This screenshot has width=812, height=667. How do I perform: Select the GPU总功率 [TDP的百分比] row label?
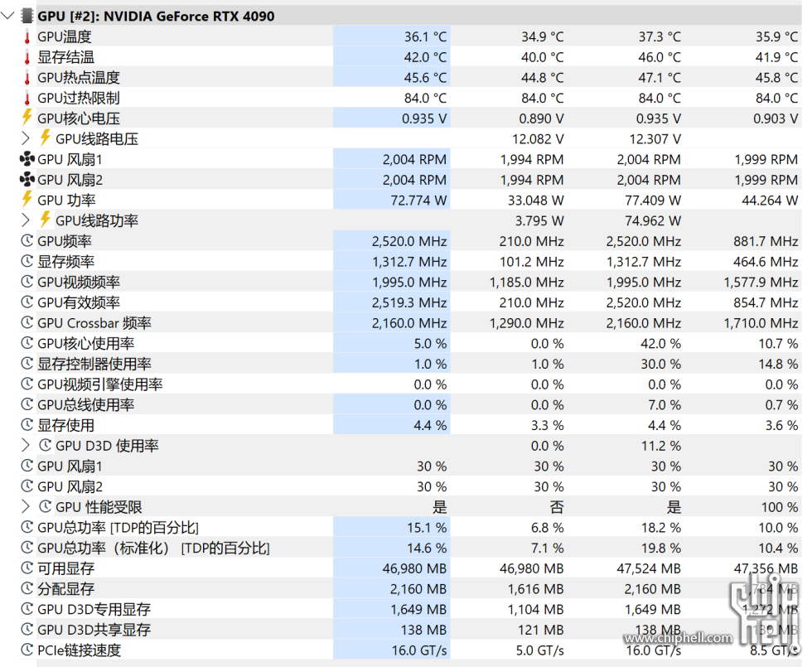pyautogui.click(x=118, y=528)
